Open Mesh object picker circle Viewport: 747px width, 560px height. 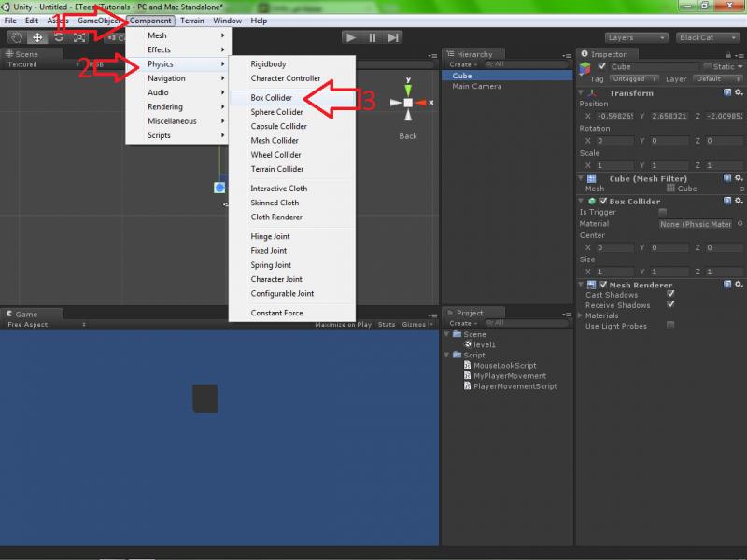pos(741,189)
